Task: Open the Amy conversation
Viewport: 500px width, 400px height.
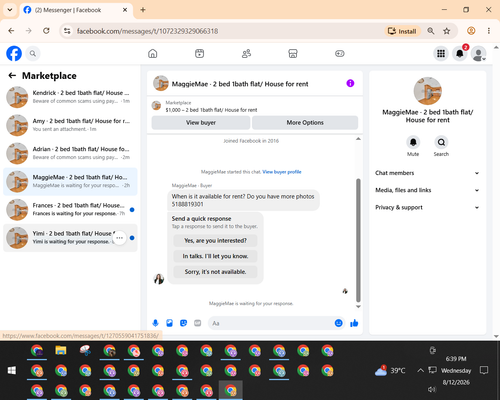Action: point(70,125)
